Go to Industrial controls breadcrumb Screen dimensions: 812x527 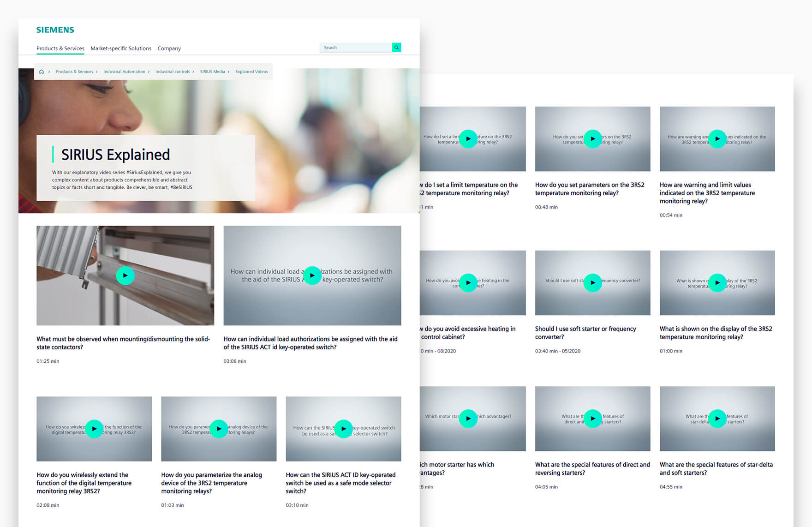pos(173,72)
